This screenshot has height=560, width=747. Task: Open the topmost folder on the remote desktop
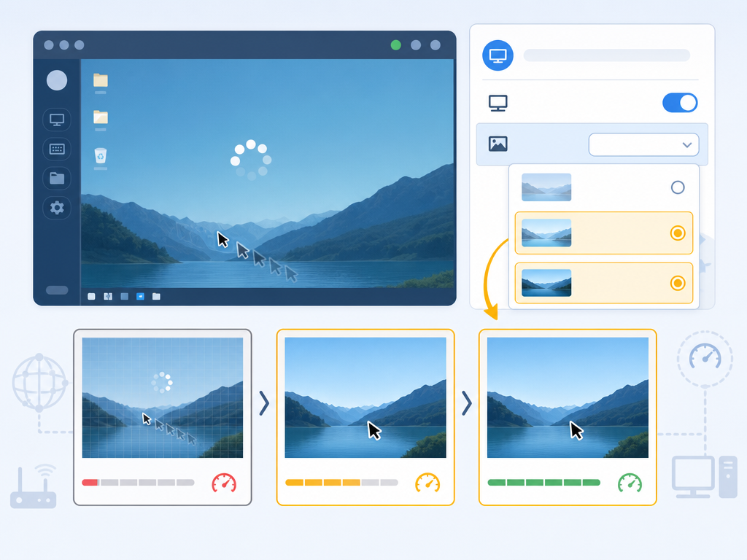(101, 80)
